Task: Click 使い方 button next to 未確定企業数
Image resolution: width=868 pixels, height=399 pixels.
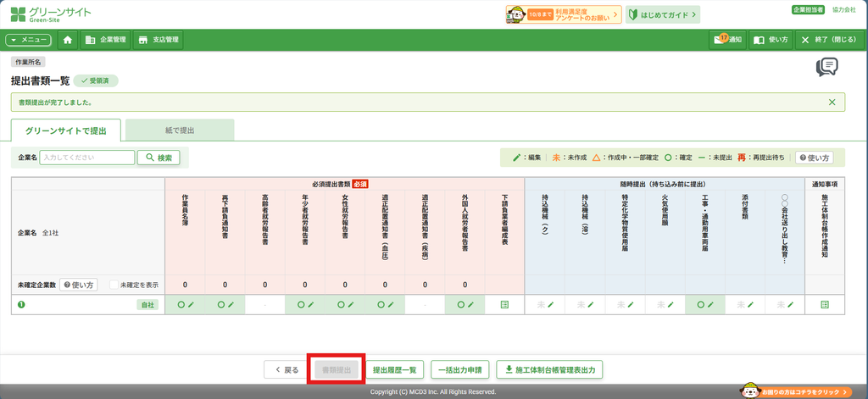Action: (78, 285)
